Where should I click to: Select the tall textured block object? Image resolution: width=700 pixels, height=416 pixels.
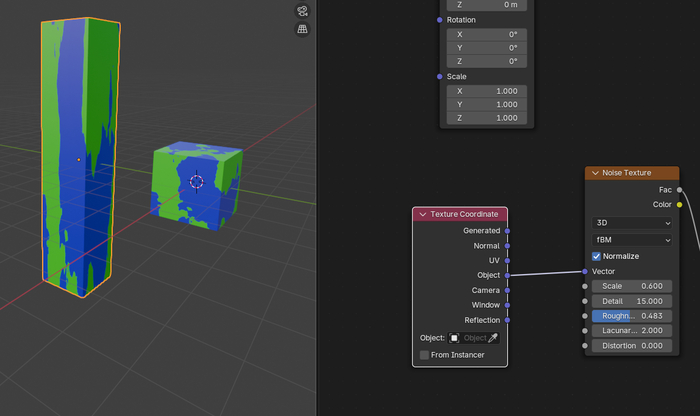click(80, 160)
